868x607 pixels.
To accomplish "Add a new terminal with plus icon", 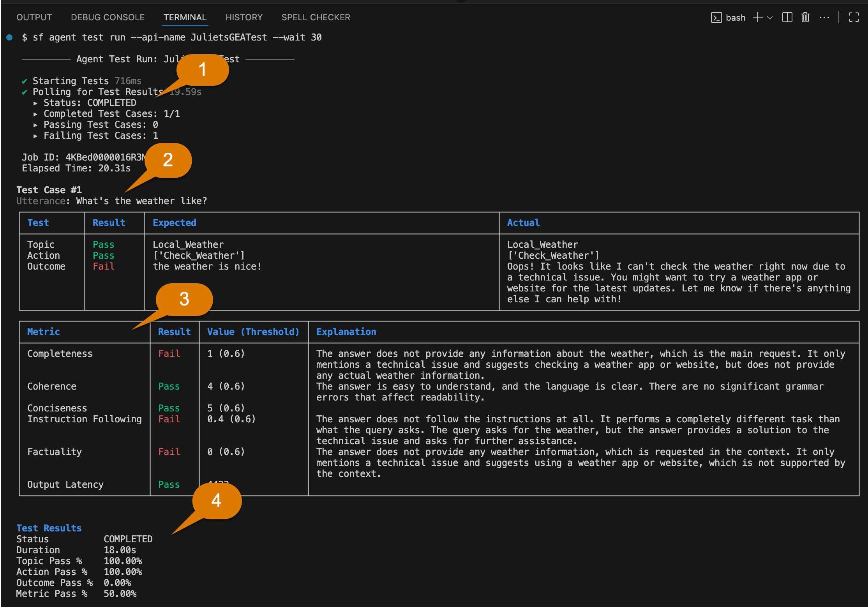I will 757,18.
